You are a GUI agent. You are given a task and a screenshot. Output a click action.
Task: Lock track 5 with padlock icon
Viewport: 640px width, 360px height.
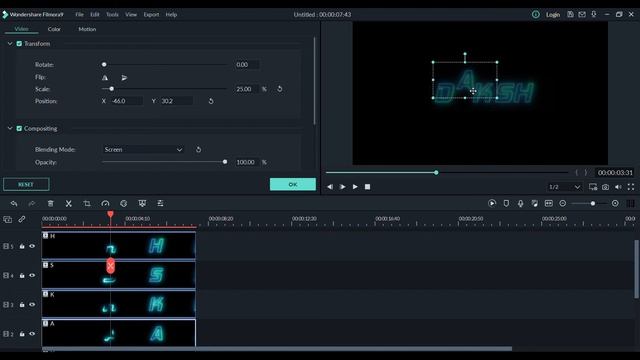click(x=22, y=246)
